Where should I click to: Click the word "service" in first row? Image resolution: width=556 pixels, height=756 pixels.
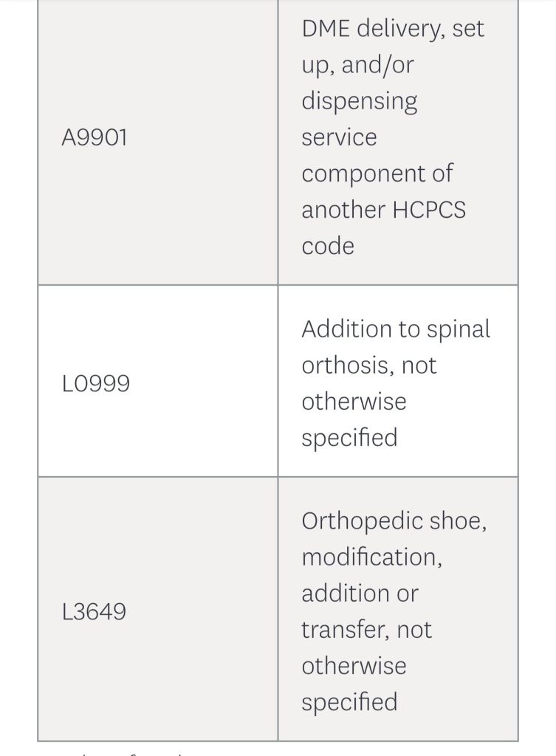click(x=339, y=137)
